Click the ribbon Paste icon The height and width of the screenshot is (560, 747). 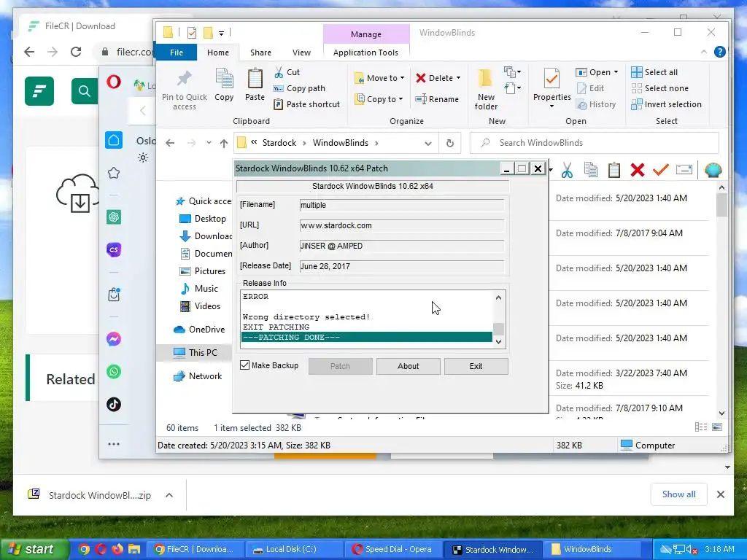tap(255, 79)
